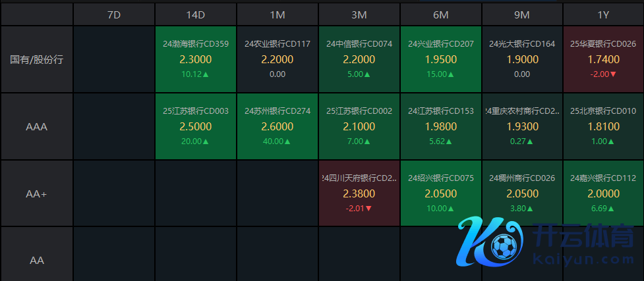Click the green up arrow beside 40.00

(289, 141)
